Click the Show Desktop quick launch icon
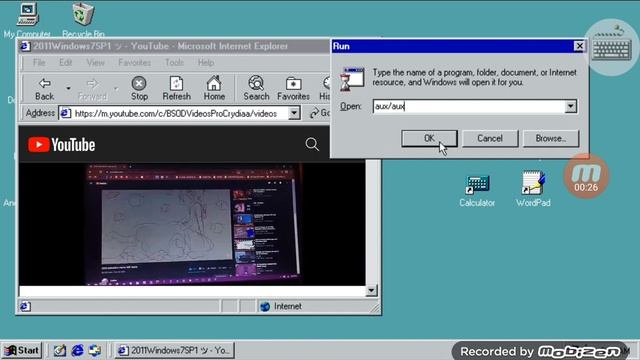The width and height of the screenshot is (640, 360). (60, 350)
